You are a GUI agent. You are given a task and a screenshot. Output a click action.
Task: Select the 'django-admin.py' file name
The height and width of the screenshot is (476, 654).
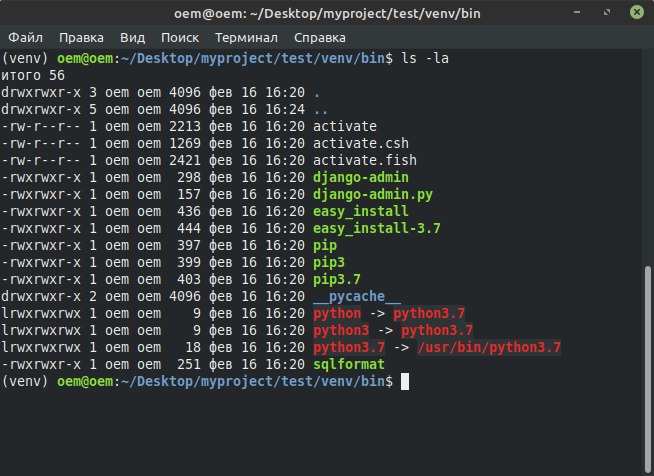(373, 194)
